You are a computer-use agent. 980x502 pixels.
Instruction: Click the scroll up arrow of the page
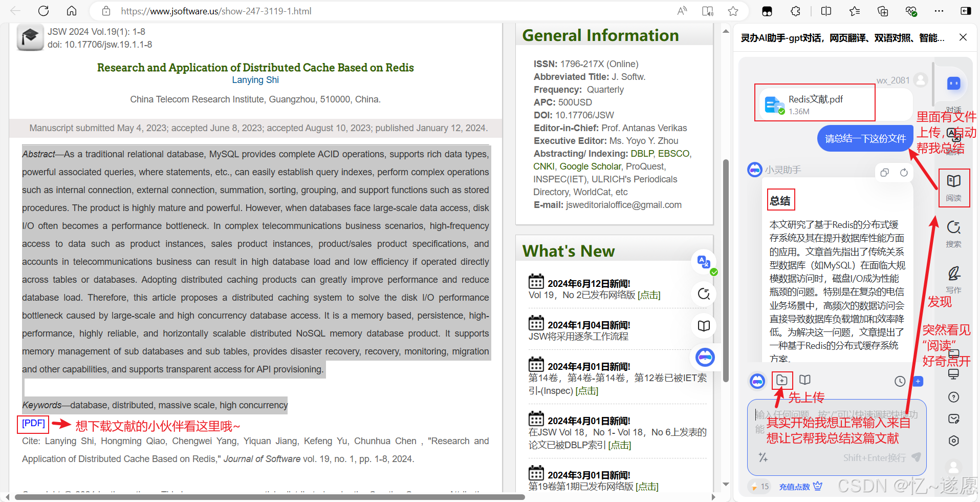tap(726, 31)
